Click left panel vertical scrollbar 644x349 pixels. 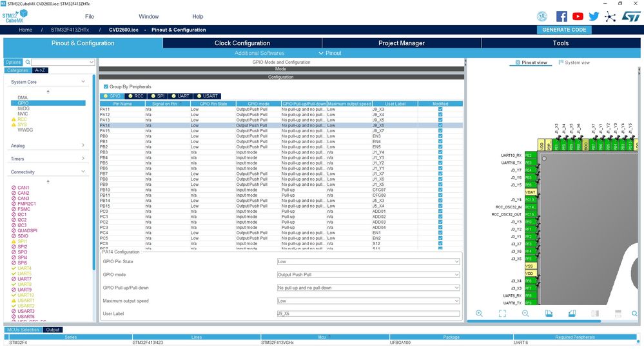click(93, 173)
